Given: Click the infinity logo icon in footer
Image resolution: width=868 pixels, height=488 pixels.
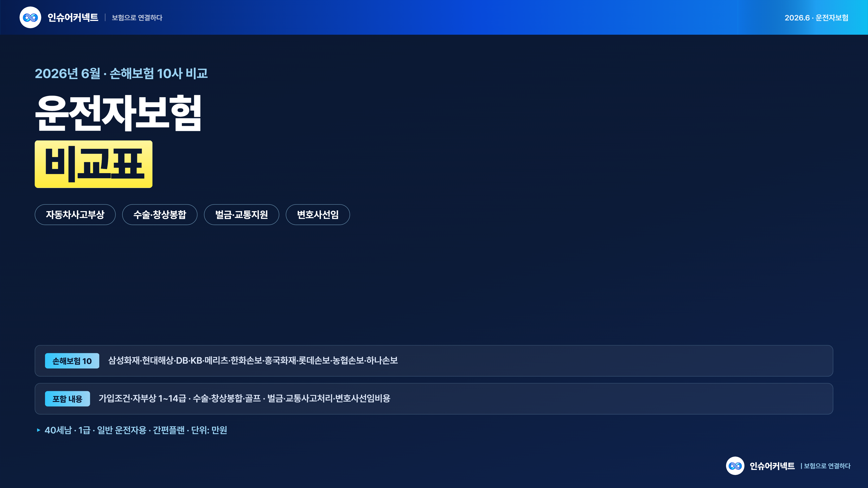Looking at the screenshot, I should [x=735, y=466].
